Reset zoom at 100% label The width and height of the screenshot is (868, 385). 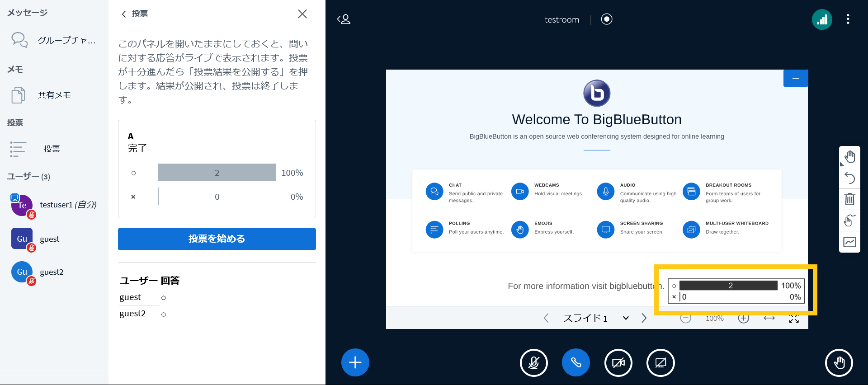pyautogui.click(x=715, y=319)
